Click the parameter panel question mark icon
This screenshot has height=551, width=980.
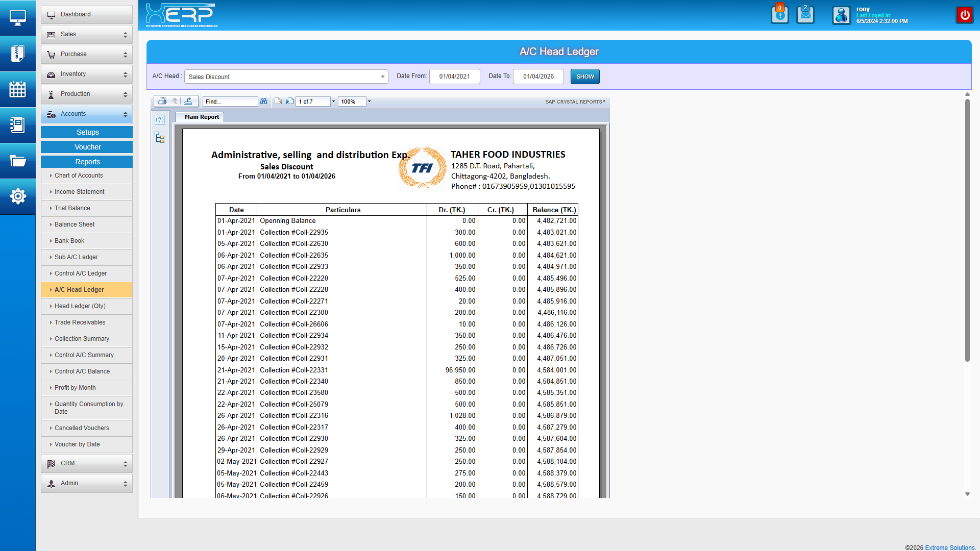[x=160, y=120]
